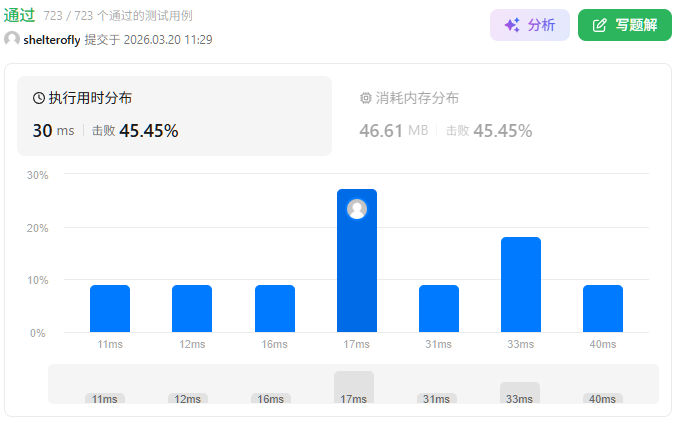Image resolution: width=678 pixels, height=421 pixels.
Task: Click the user avatar on the 17ms bar
Action: (x=357, y=209)
